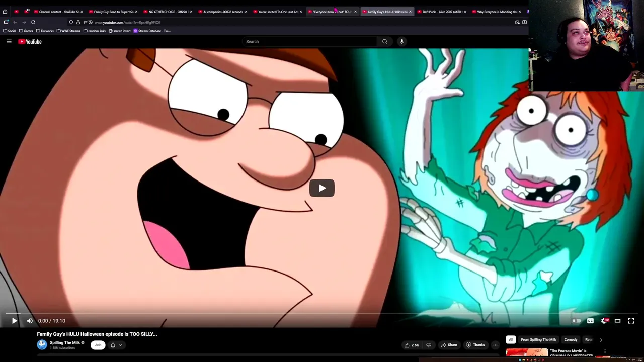
Task: Select the All filter chip
Action: pos(511,339)
